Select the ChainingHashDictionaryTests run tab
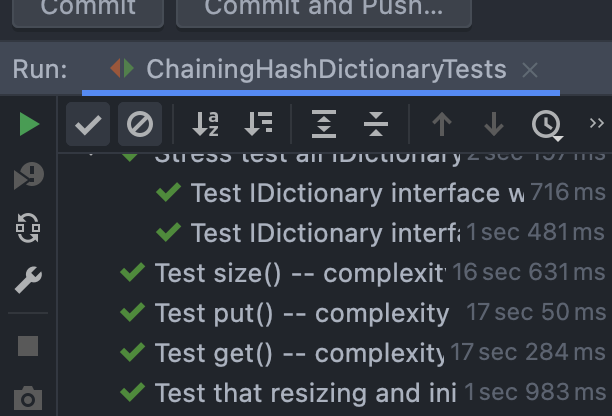 coord(326,70)
